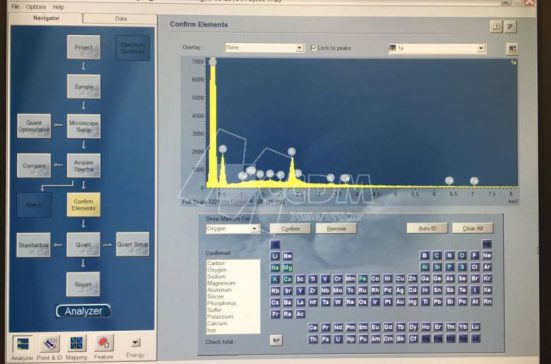Toggle Mg element in periodic table
The width and height of the screenshot is (551, 364).
(287, 268)
